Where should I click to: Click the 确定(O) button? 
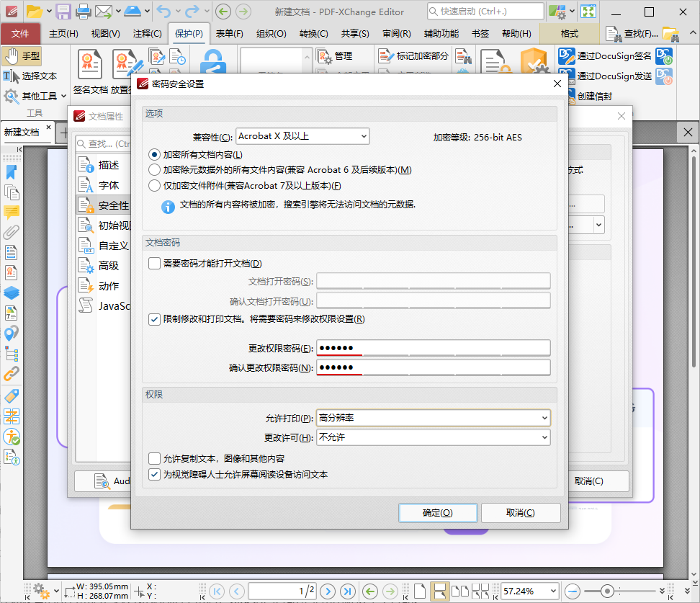438,513
